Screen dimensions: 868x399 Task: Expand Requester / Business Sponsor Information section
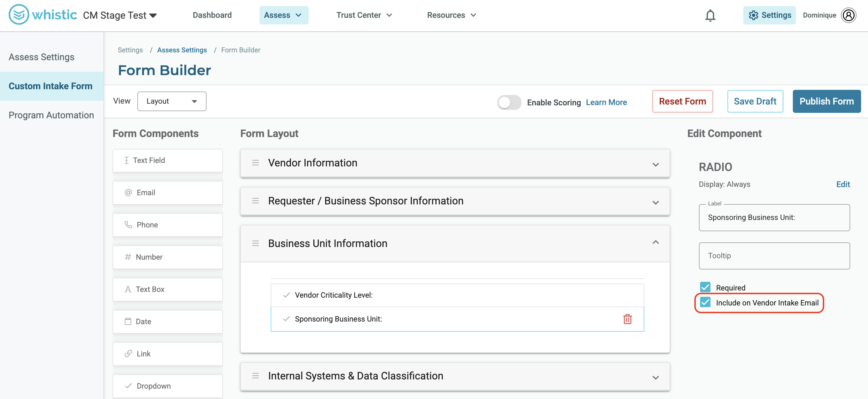point(655,203)
